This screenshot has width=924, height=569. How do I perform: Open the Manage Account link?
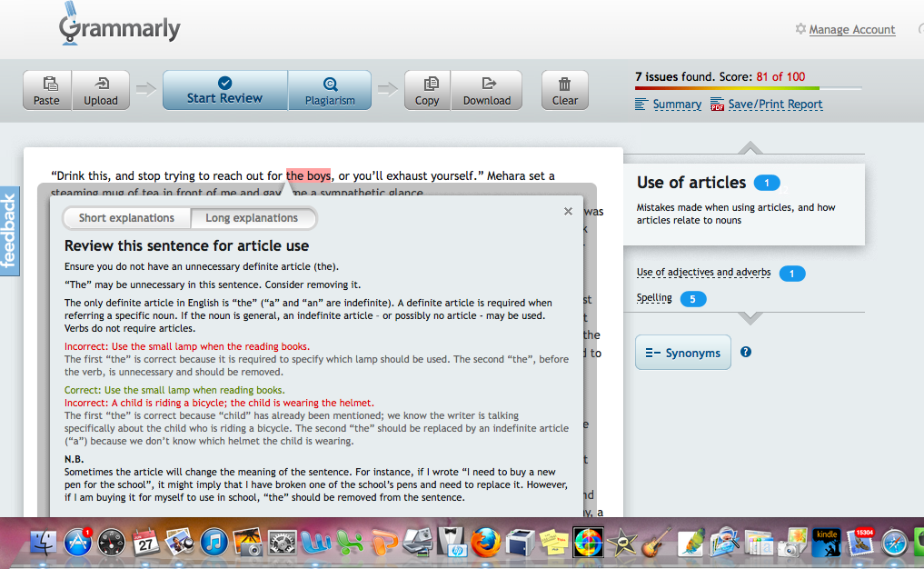coord(852,29)
